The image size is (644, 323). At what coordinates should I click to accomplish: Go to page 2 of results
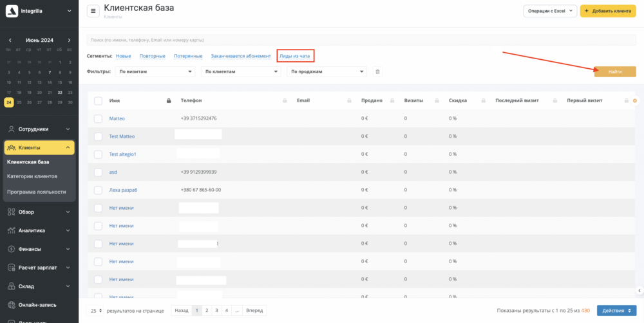pos(207,310)
